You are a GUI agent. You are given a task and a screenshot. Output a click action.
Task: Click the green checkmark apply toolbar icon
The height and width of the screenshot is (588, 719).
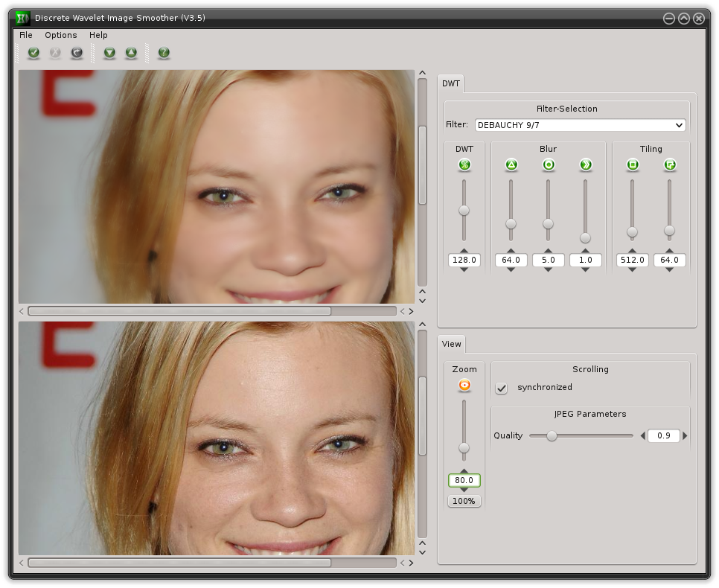(33, 53)
